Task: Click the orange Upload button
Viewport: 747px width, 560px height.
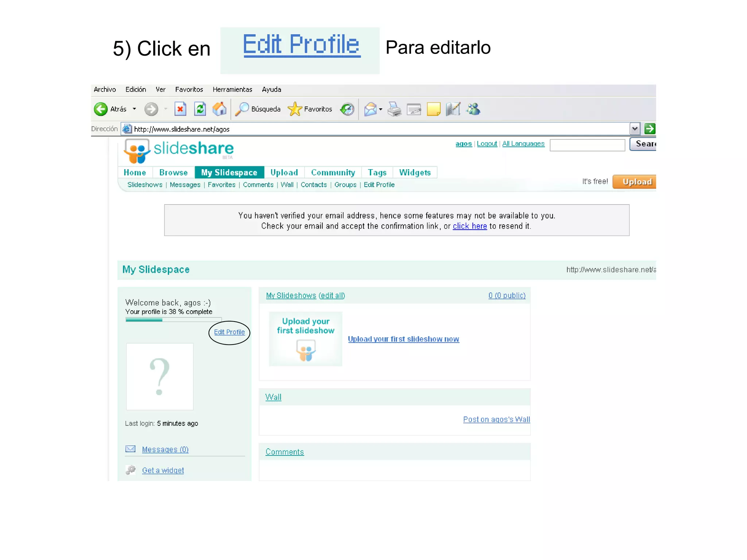Action: pos(635,182)
